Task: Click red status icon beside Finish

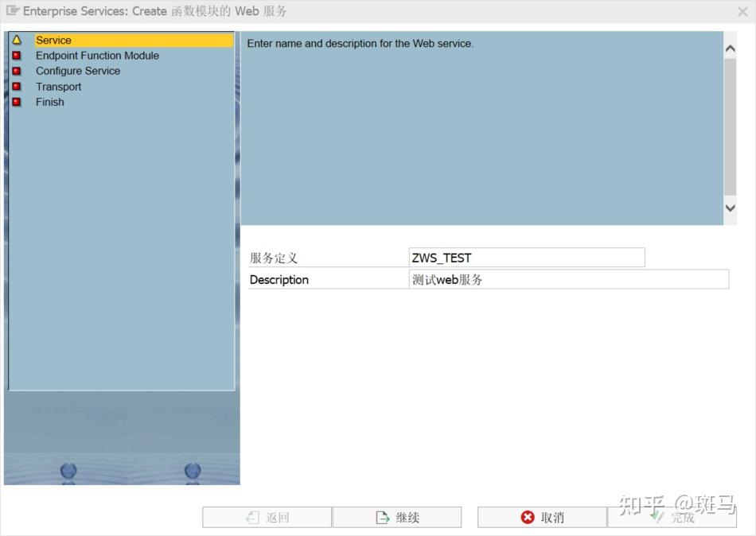Action: pos(24,102)
